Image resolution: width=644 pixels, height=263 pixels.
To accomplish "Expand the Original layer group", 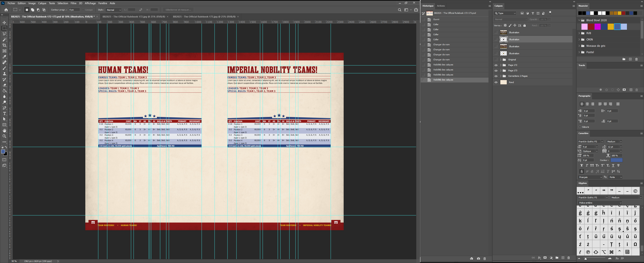I will pos(501,60).
